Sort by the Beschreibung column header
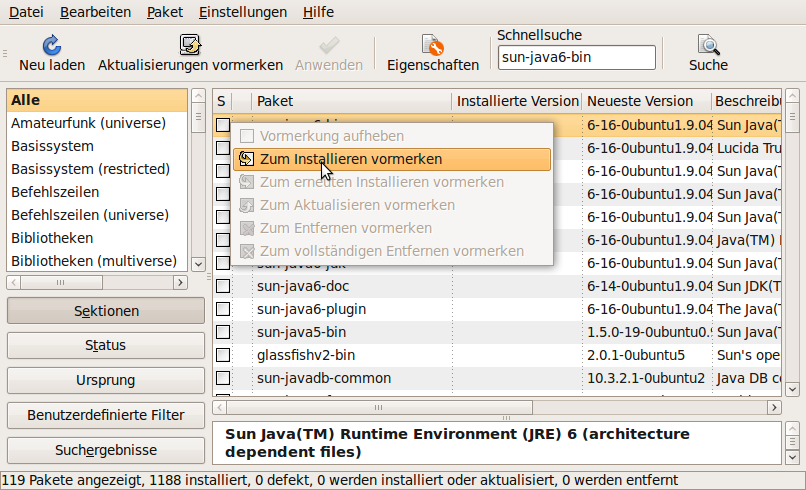Viewport: 806px width, 490px height. coord(746,101)
